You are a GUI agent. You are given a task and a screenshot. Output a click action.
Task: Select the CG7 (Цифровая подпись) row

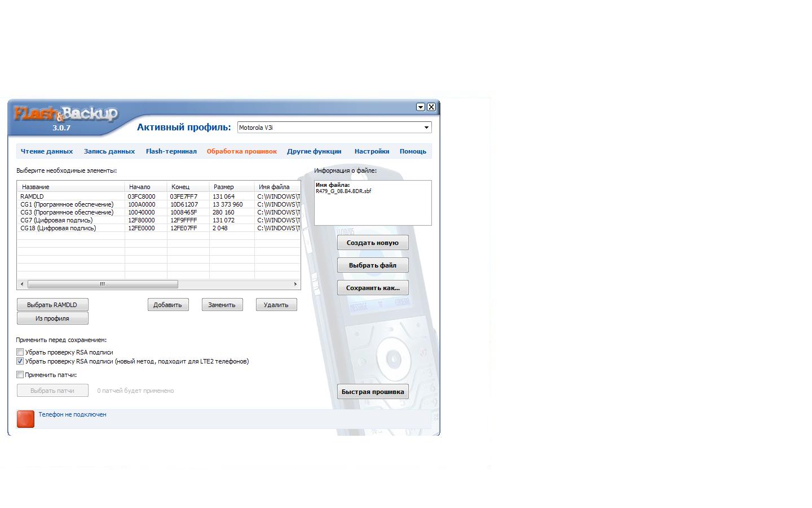(159, 220)
